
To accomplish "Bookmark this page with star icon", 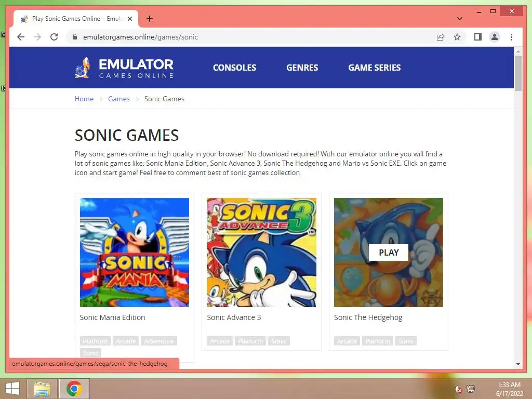I will [x=457, y=37].
